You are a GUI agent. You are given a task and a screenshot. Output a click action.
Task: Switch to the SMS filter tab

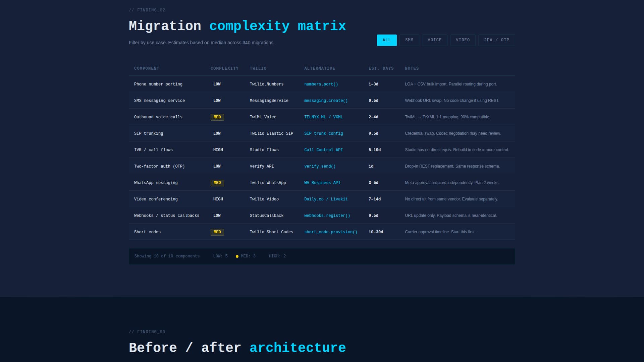click(409, 40)
